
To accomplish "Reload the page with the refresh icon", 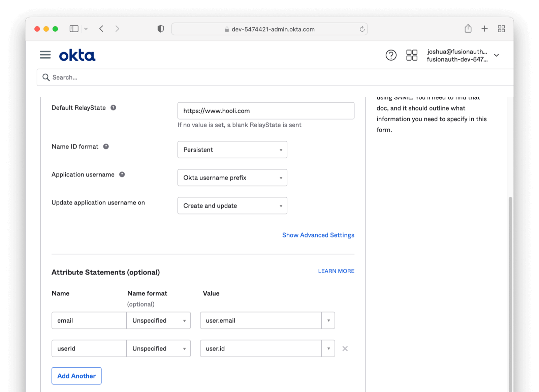I will pos(362,29).
